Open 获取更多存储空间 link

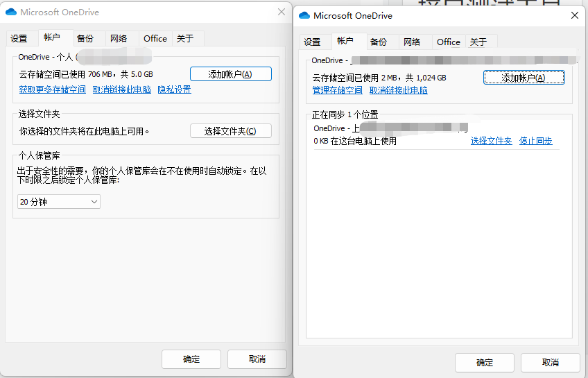click(53, 89)
